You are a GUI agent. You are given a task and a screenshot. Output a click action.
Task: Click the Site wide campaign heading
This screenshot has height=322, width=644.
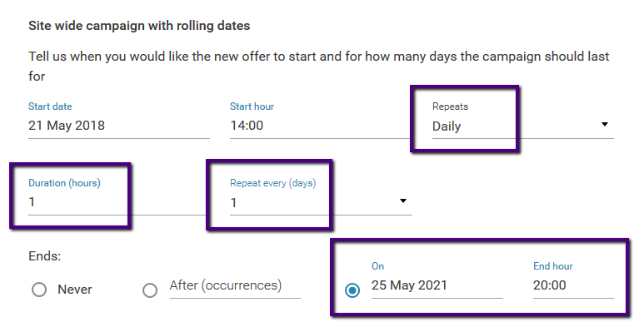point(139,26)
